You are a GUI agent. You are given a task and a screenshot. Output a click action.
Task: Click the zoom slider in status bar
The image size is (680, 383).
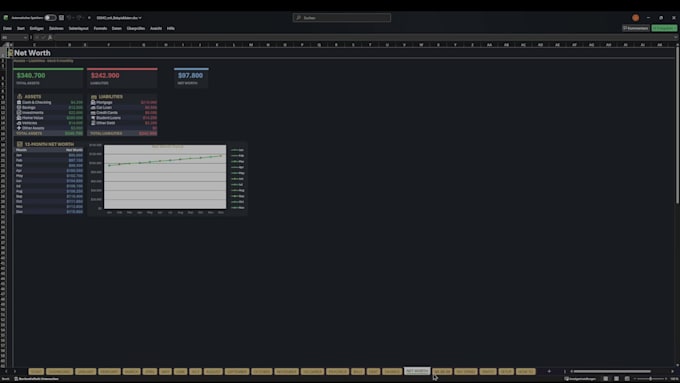pos(651,379)
